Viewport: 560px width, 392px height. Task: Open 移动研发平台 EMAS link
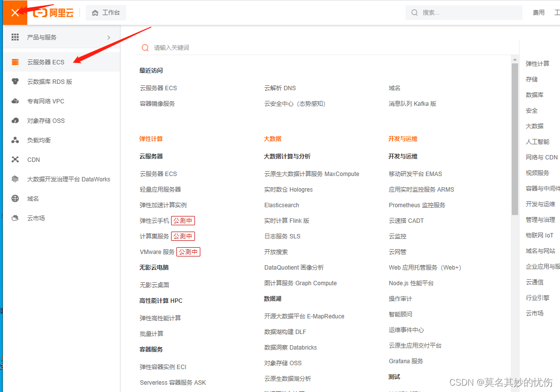click(415, 174)
